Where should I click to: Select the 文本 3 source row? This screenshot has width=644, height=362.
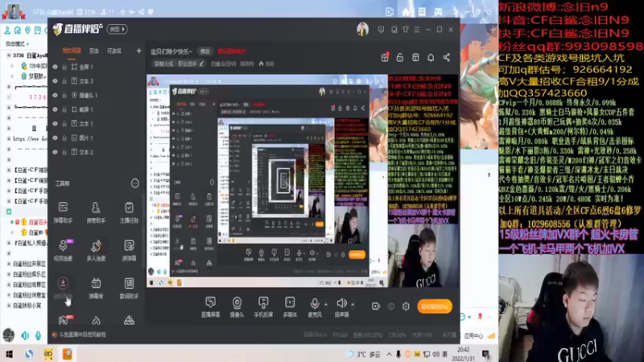tap(97, 81)
